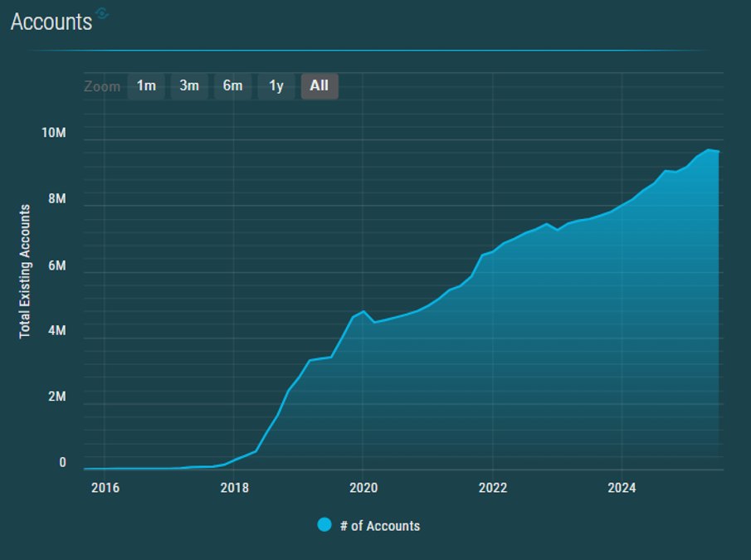Set chart zoom to 1m
The width and height of the screenshot is (751, 560).
coord(146,86)
